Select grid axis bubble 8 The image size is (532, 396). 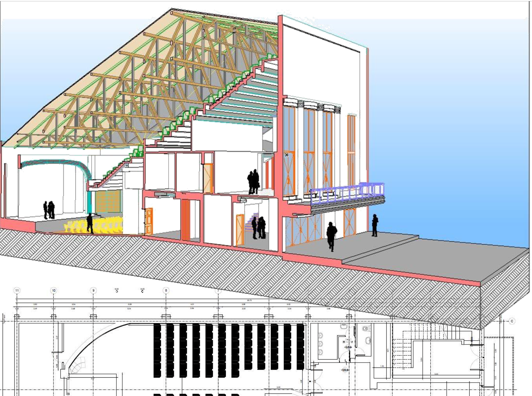[x=166, y=290]
